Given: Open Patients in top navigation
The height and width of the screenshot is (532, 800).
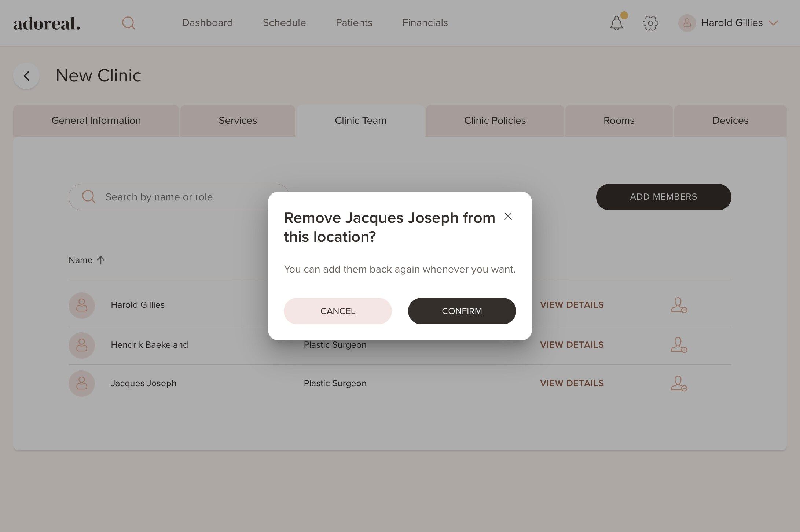Looking at the screenshot, I should pyautogui.click(x=354, y=23).
